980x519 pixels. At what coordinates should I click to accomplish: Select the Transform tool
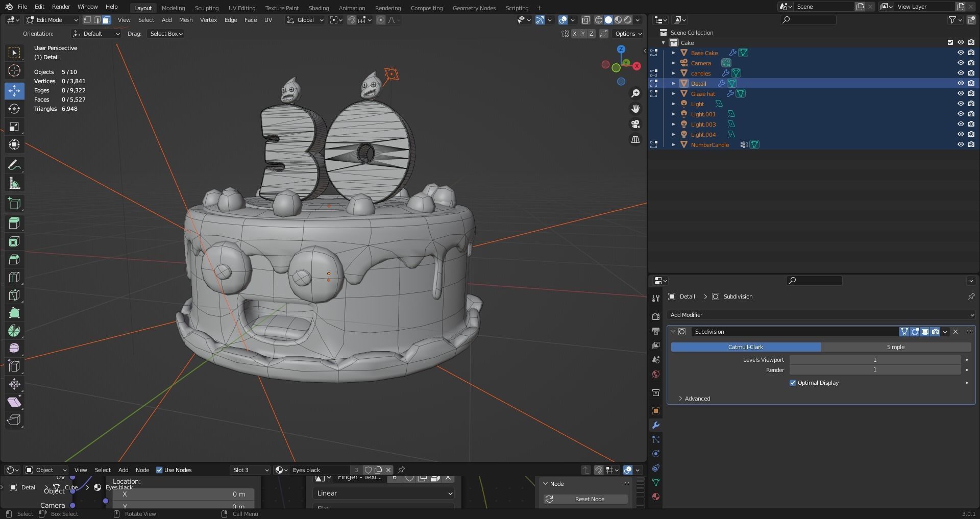tap(14, 144)
